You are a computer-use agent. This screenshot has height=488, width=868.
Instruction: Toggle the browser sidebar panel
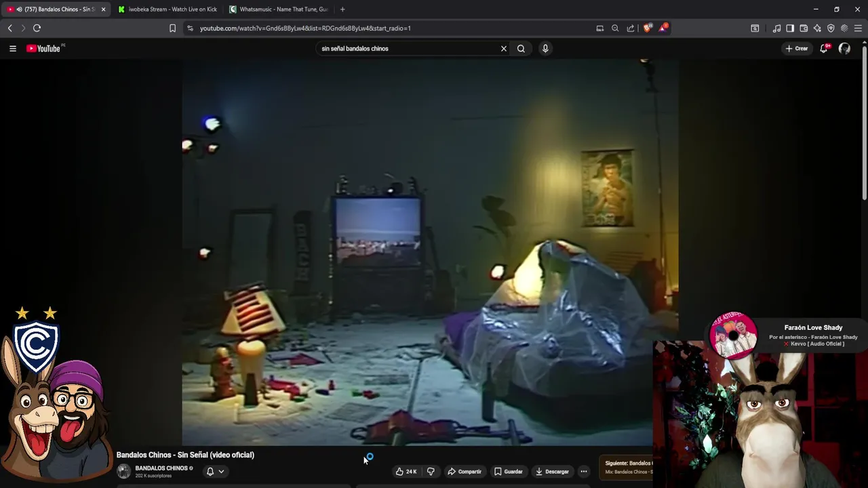click(790, 28)
